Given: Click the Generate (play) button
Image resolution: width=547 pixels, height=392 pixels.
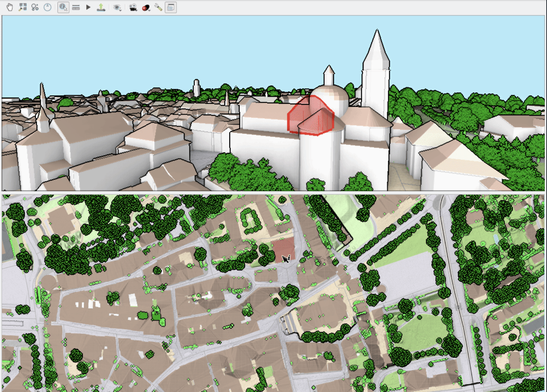Looking at the screenshot, I should 88,6.
